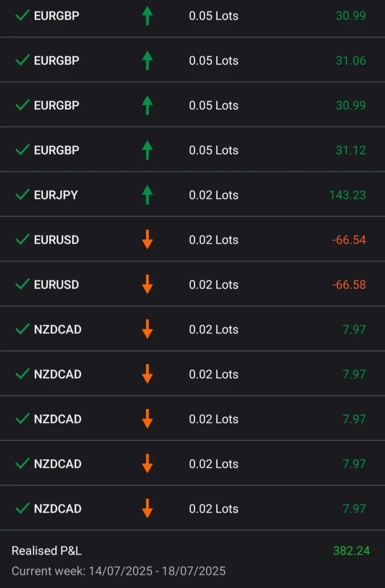Click the EURGBP symbol on the 31.06 row
Viewport: 385px width, 588px height.
(x=56, y=60)
